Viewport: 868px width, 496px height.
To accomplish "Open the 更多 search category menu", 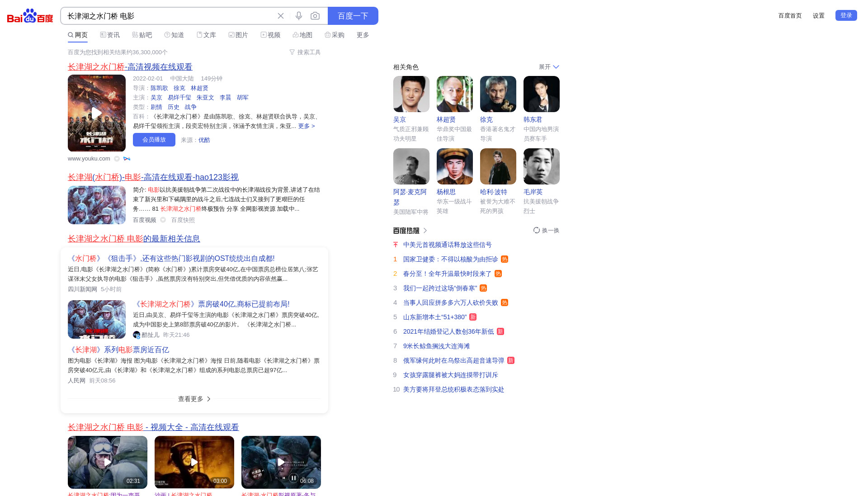I will click(363, 35).
